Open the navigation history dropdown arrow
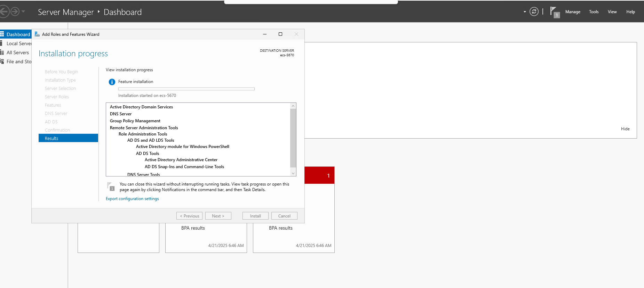Viewport: 644px width, 288px height. [x=23, y=12]
